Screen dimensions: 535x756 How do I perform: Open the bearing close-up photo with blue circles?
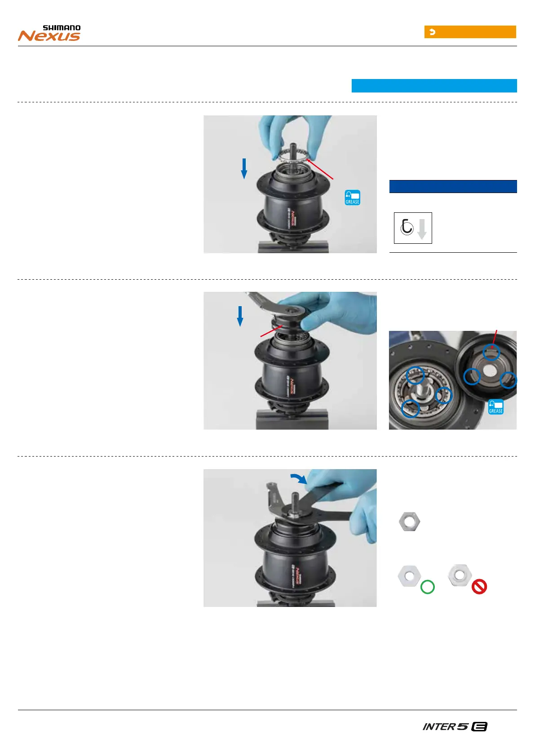pos(453,380)
